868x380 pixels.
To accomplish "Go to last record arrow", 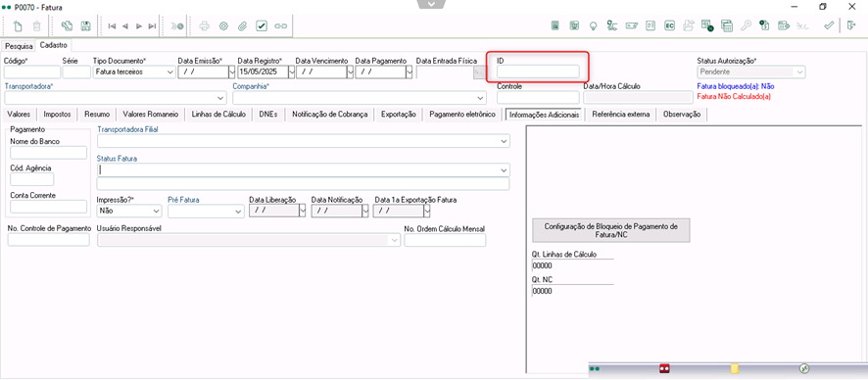I will point(152,26).
